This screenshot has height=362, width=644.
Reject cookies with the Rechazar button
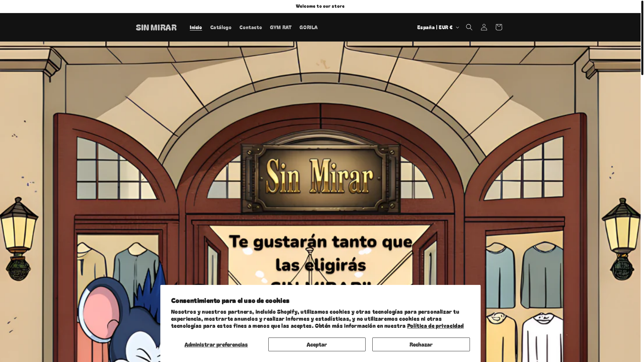click(421, 345)
